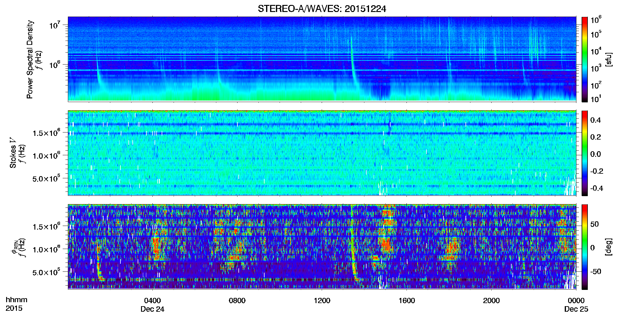Click the 1600 time tick label
644x332 pixels.
pyautogui.click(x=407, y=301)
